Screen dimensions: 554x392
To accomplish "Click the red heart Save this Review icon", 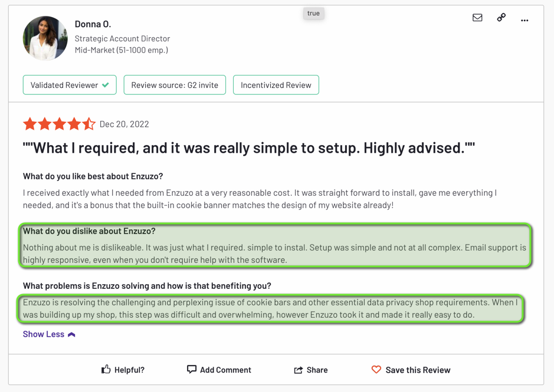I will tap(376, 370).
